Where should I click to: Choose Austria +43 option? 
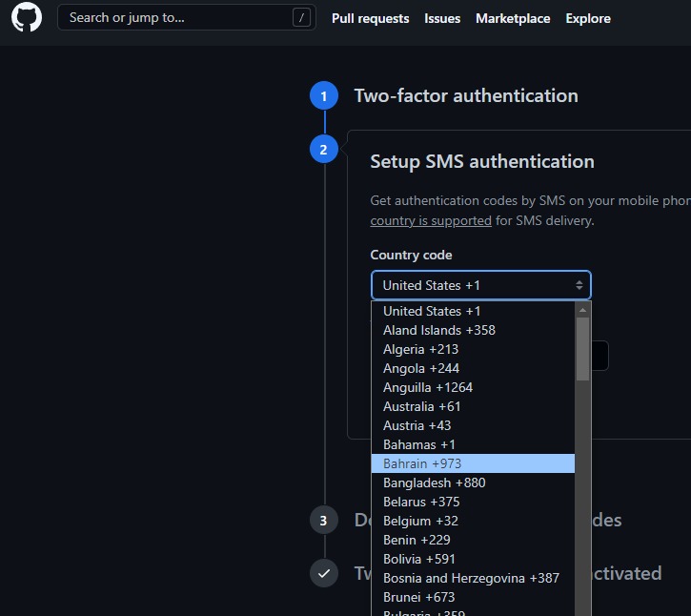click(473, 425)
